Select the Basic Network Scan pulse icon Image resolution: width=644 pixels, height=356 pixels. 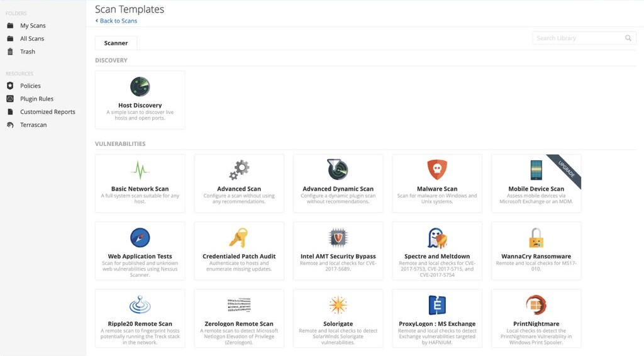pos(140,170)
